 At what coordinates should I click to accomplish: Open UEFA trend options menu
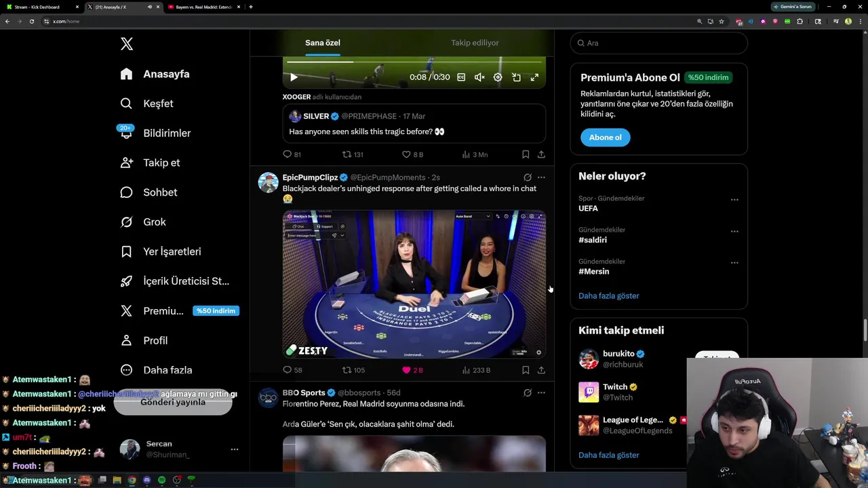coord(734,200)
